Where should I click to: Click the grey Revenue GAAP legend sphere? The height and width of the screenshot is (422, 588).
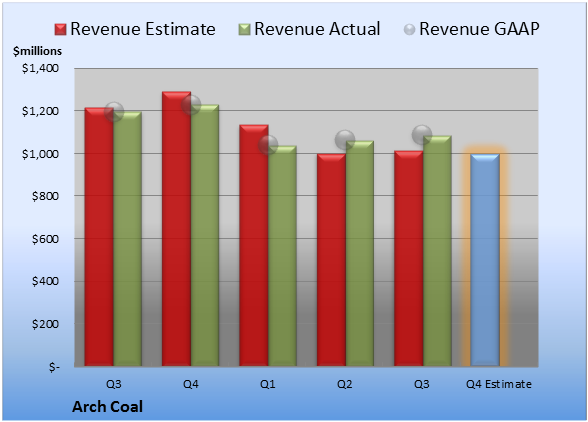tap(410, 30)
